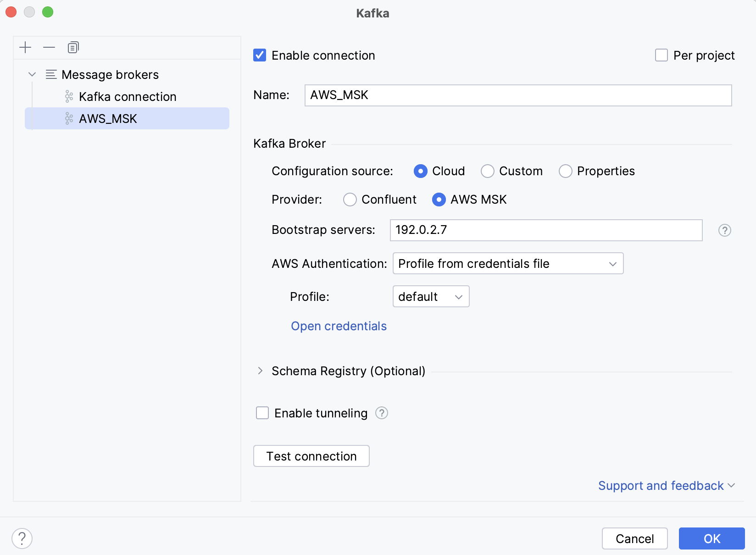The image size is (756, 555).
Task: Expand the Schema Registry section
Action: [261, 371]
